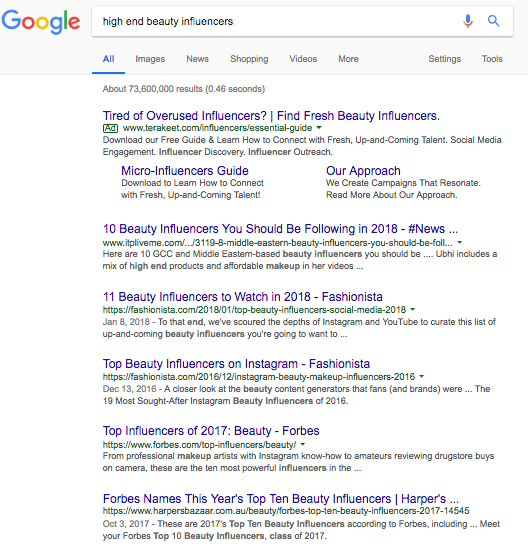Click the 'Jan 8, 2018' snippet date
528x549 pixels.
tap(126, 322)
